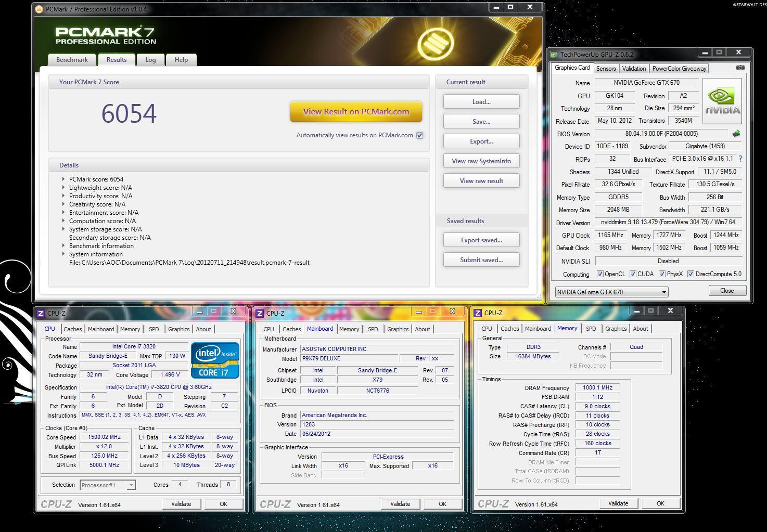Toggle the DirectCompute 5.0 checkbox

(x=691, y=274)
